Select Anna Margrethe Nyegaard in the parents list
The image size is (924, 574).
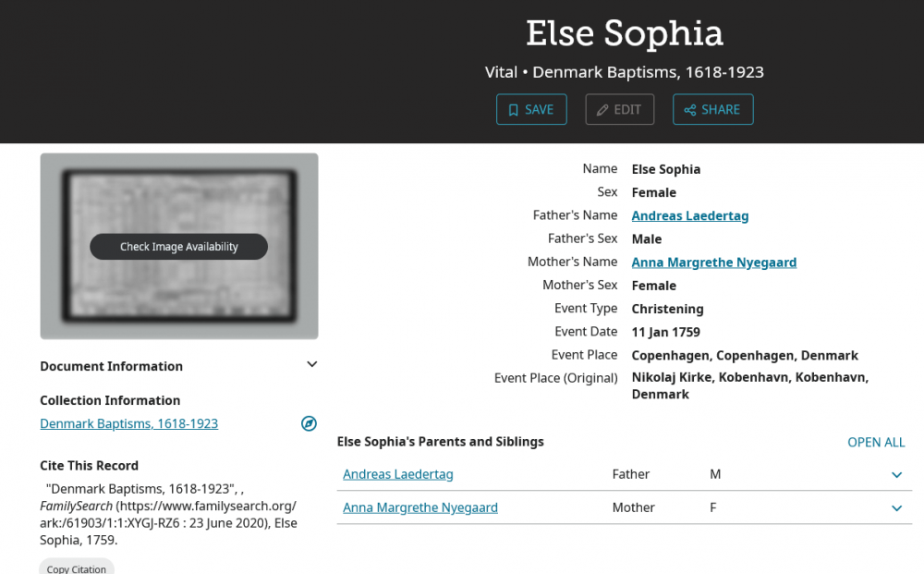420,507
